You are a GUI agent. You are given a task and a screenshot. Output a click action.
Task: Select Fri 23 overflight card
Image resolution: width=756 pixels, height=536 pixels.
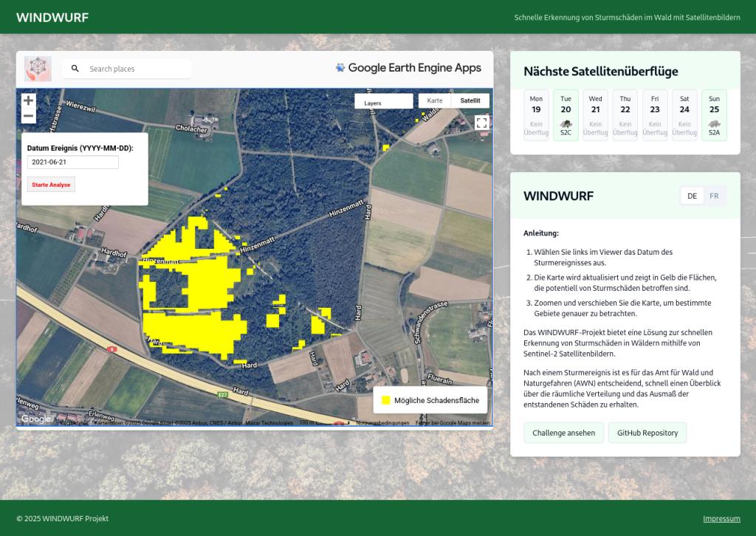pos(655,115)
